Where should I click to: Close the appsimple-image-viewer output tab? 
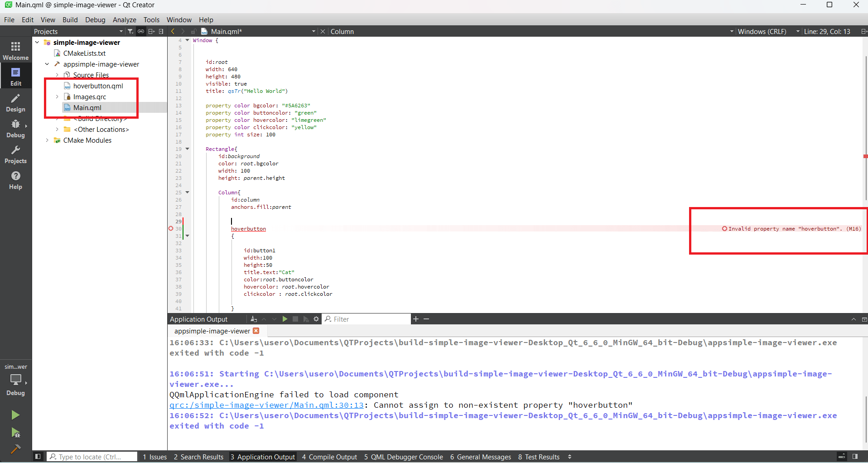[x=256, y=331]
